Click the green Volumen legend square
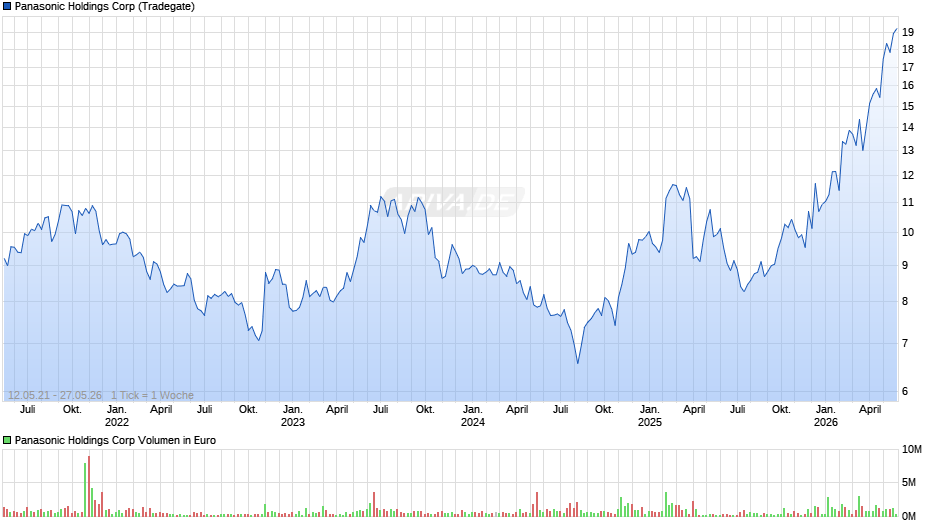 click(x=7, y=440)
